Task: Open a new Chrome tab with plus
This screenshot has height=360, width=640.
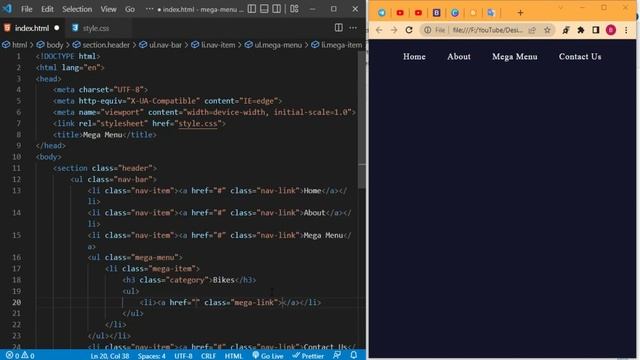Action: tap(520, 13)
